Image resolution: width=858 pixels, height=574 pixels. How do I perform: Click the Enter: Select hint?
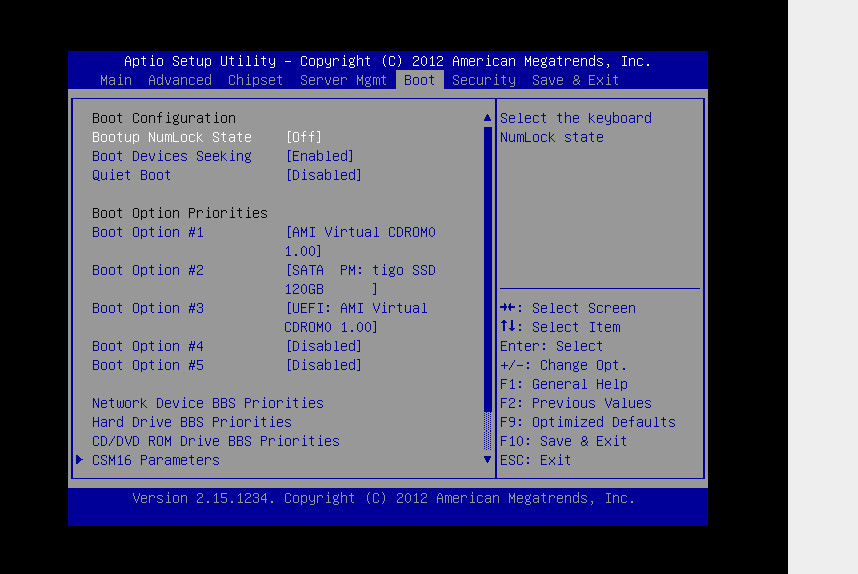pos(552,346)
